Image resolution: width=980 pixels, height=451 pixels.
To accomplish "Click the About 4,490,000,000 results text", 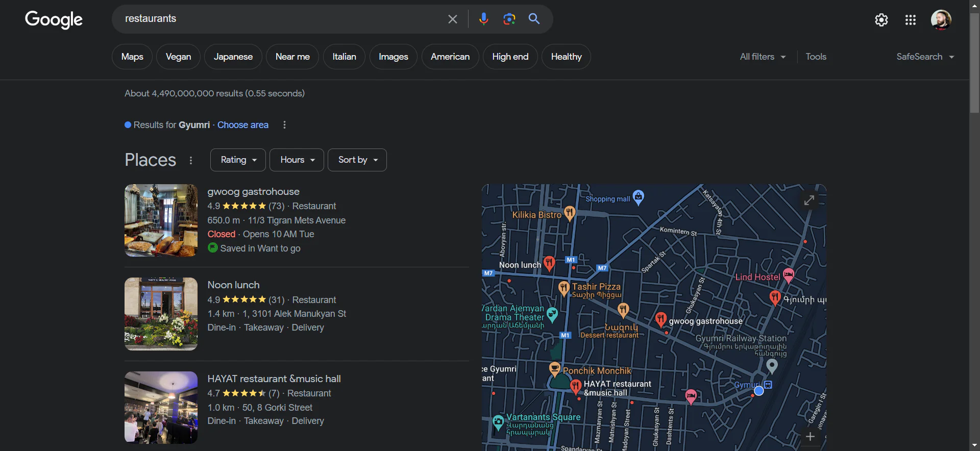I will pos(214,93).
